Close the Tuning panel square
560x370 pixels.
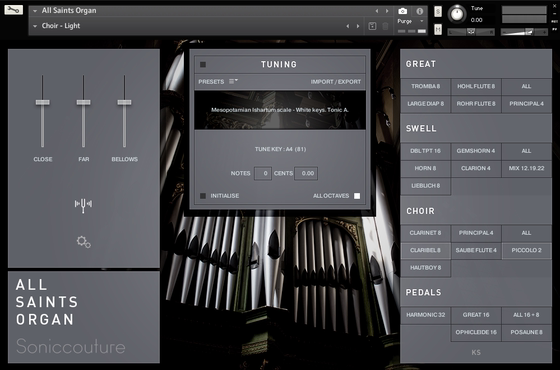(203, 65)
